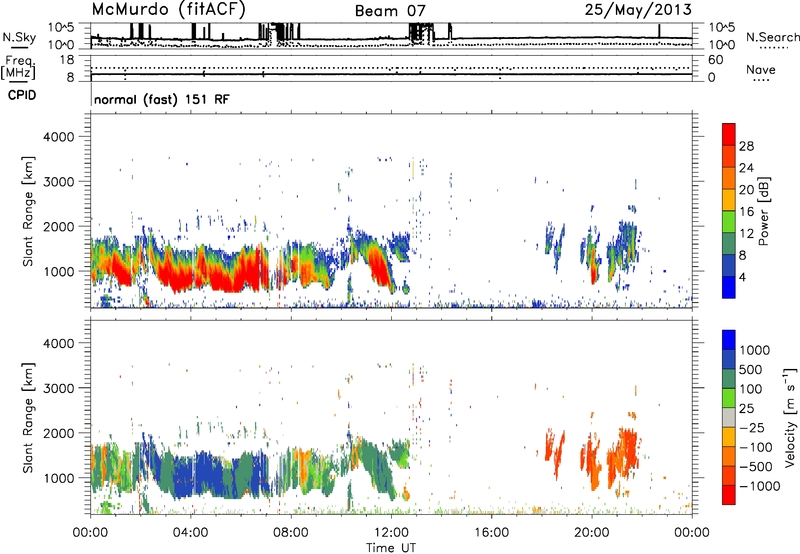Click the '04:00' time tick label
This screenshot has width=800, height=554.
coord(190,533)
